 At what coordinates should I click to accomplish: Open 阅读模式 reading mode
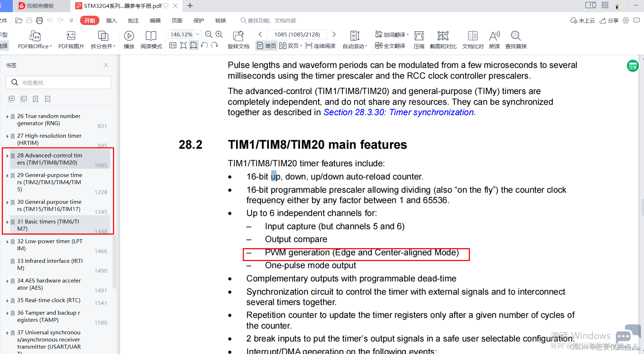pyautogui.click(x=151, y=36)
